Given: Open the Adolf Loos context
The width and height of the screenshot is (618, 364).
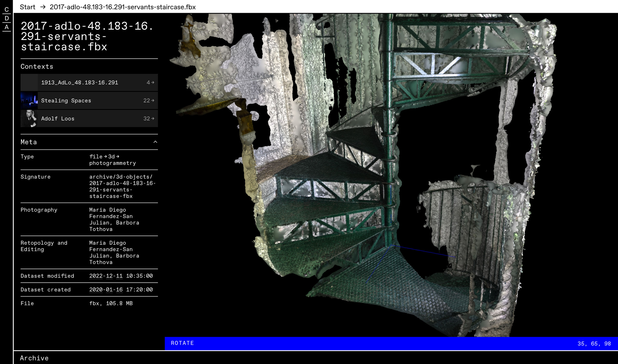Looking at the screenshot, I should (x=58, y=119).
